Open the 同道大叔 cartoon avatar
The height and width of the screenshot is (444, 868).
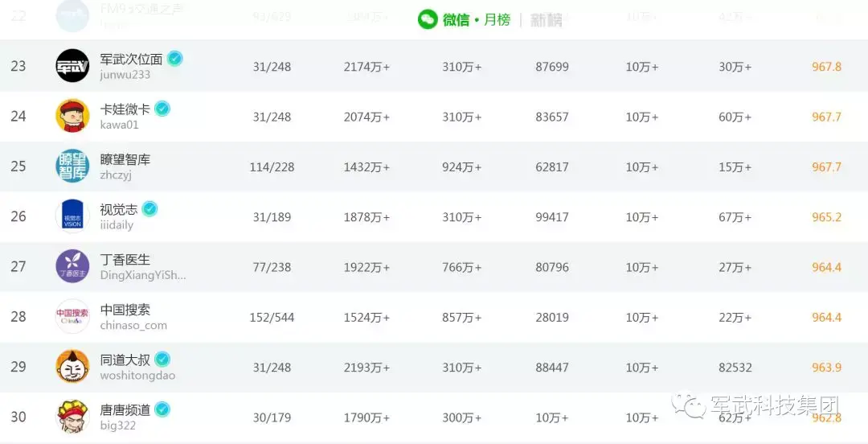pyautogui.click(x=72, y=367)
